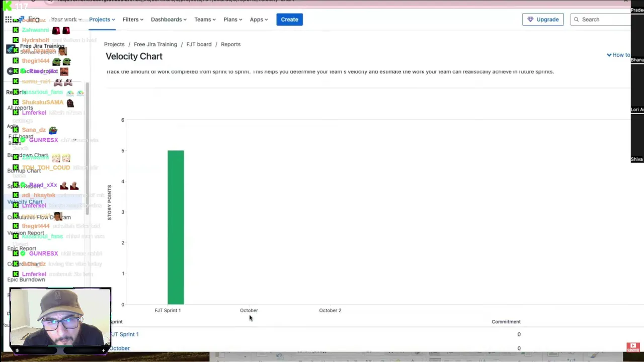Expand the How to section
The width and height of the screenshot is (644, 362).
tap(618, 55)
